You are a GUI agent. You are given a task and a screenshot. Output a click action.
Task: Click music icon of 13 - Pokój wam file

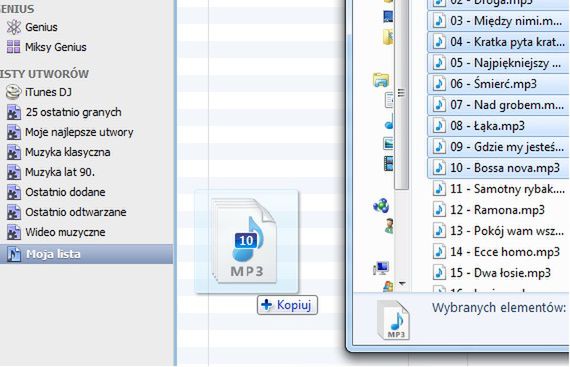click(439, 231)
